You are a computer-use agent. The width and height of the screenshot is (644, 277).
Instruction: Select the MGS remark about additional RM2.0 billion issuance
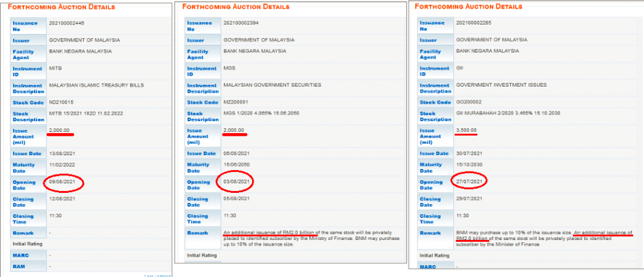[x=311, y=239]
